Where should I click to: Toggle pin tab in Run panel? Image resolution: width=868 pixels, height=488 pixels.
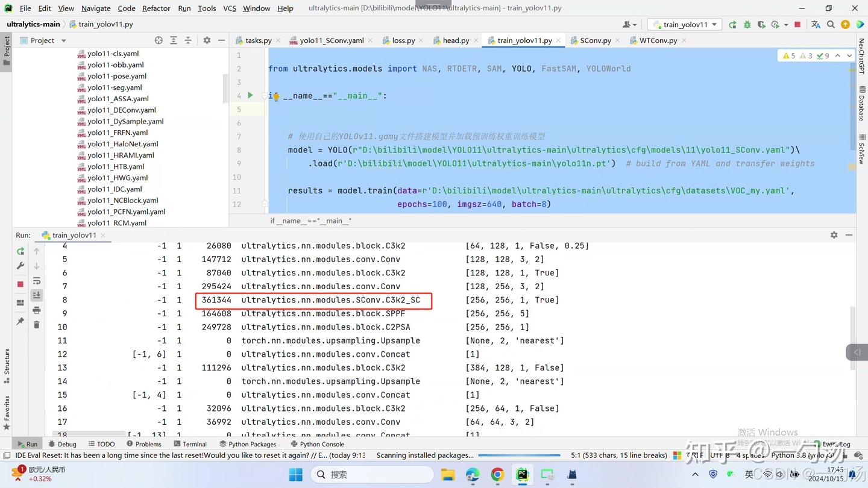coord(20,321)
